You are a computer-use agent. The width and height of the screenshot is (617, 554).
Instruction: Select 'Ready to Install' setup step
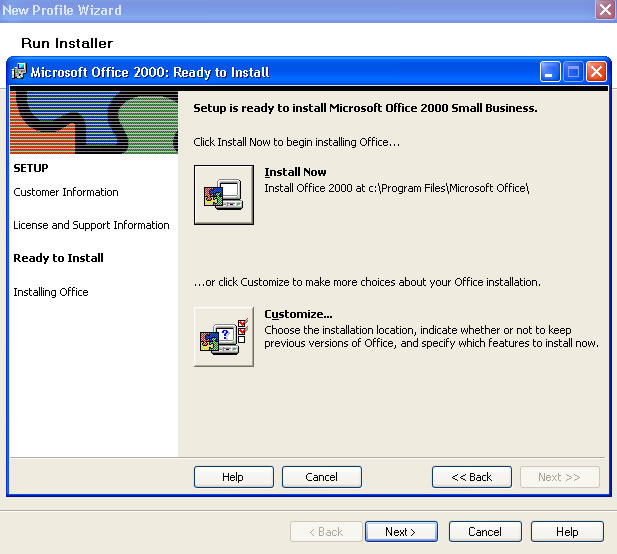[58, 258]
